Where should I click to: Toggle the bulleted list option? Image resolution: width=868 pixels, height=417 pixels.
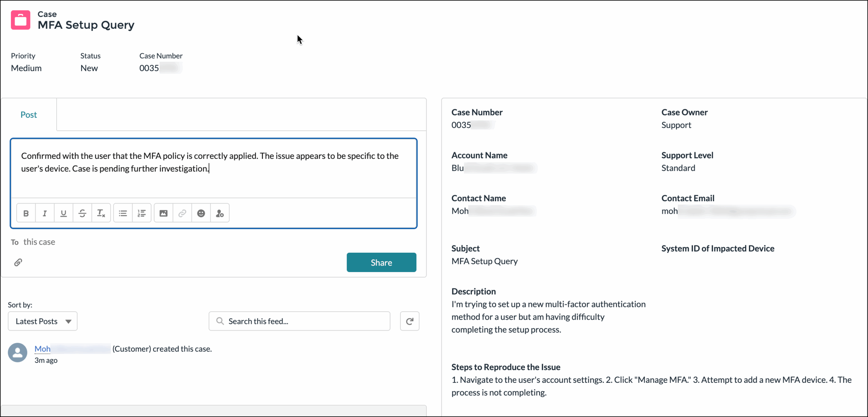[123, 213]
